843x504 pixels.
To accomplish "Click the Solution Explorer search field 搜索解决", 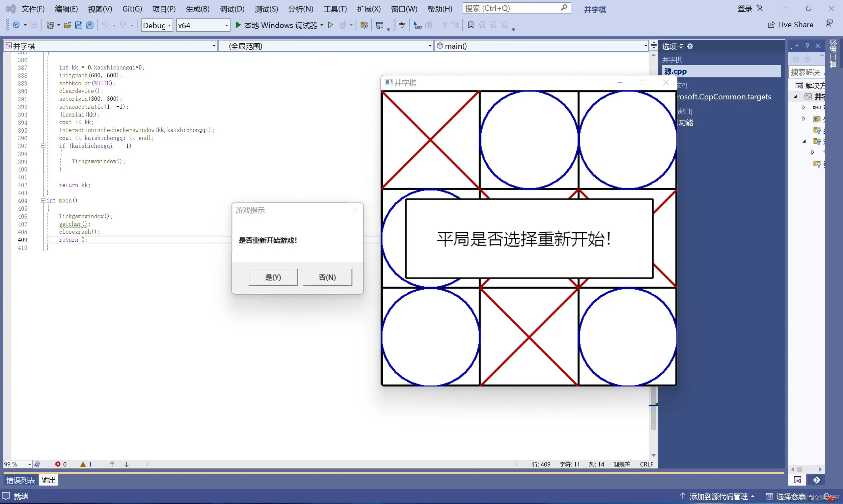I will pos(806,72).
